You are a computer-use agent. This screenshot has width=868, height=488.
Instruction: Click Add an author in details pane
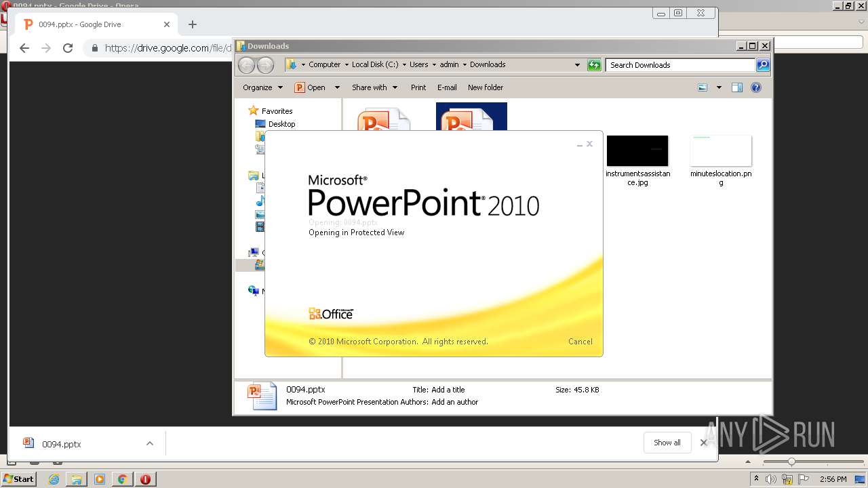[x=454, y=402]
